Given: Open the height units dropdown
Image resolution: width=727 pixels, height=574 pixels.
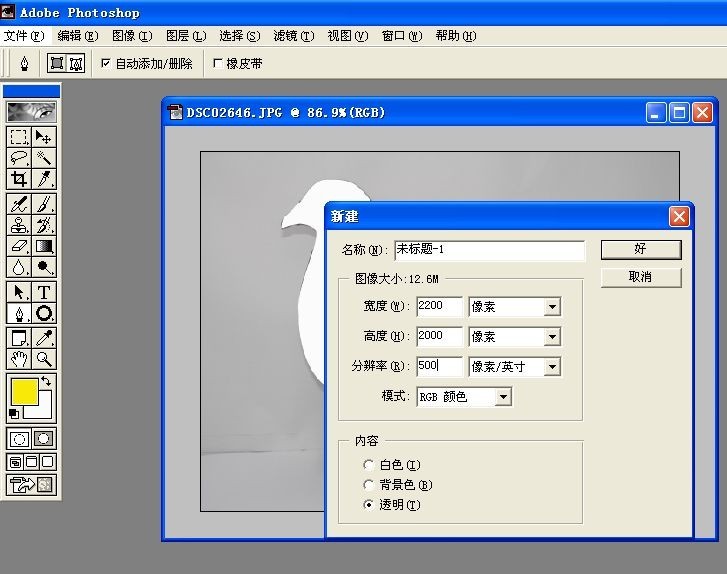Looking at the screenshot, I should point(552,337).
